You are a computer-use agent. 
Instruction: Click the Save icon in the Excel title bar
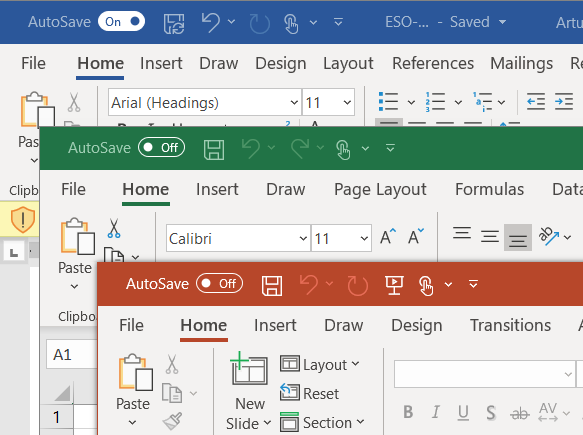(x=214, y=149)
